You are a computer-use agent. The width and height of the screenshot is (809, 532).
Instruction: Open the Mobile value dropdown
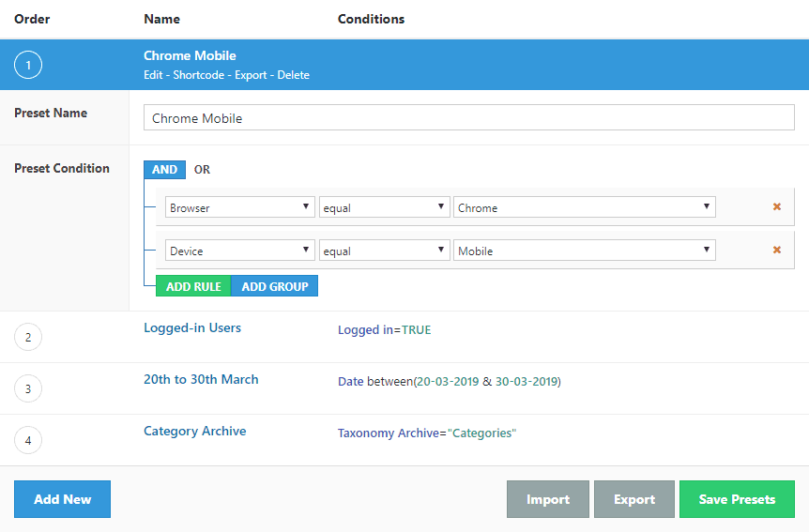click(584, 251)
